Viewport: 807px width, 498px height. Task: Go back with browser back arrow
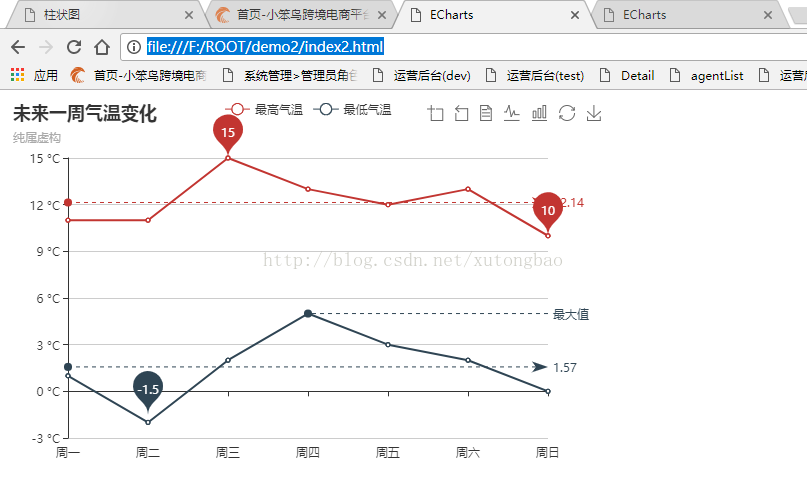[18, 47]
